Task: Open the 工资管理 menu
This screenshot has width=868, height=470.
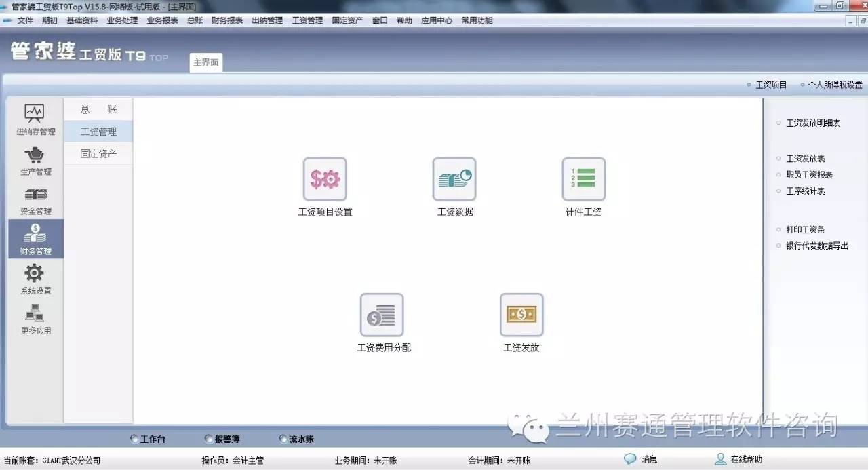Action: 307,20
